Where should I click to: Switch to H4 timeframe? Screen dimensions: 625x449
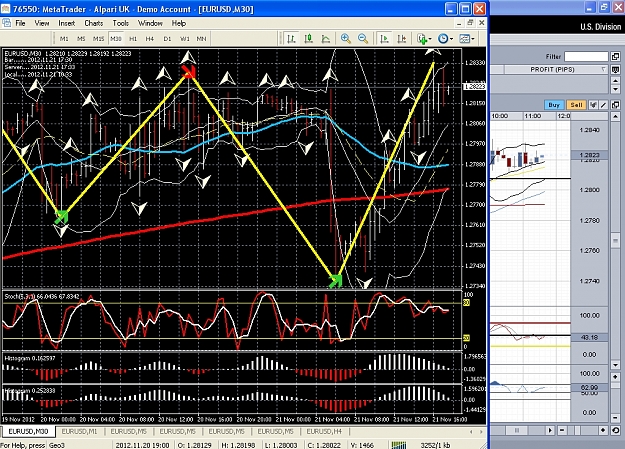(x=149, y=39)
